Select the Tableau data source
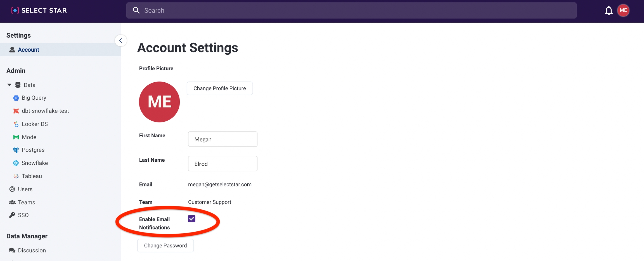 (32, 176)
